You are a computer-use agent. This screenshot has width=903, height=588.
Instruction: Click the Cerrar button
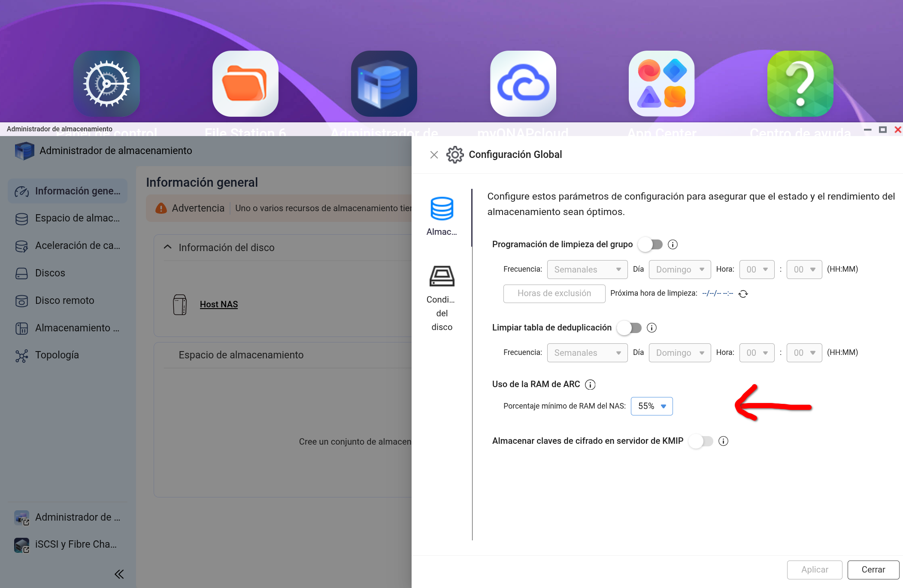click(873, 570)
